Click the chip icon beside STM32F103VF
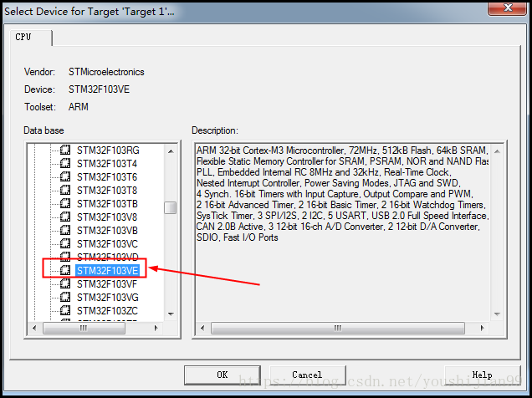Screen dimensions: 532x398 point(65,283)
